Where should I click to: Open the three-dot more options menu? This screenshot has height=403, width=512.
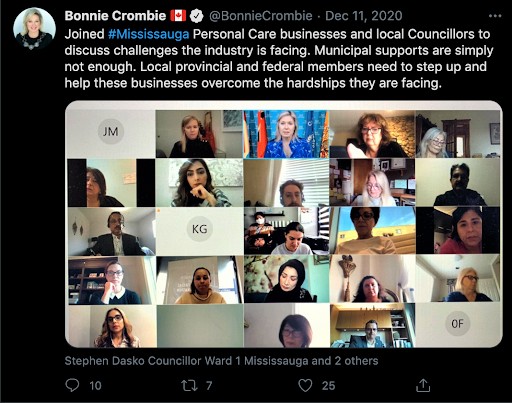[x=495, y=16]
